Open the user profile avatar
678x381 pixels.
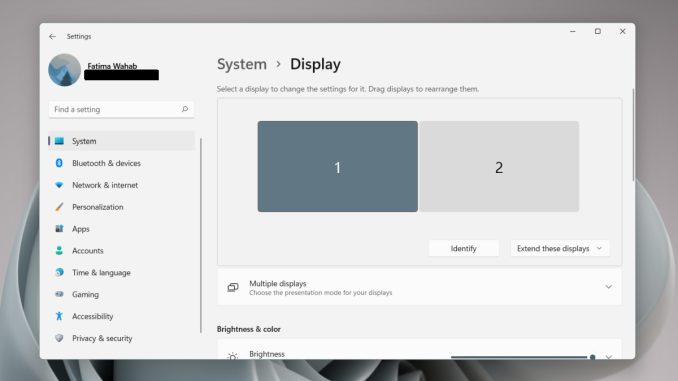tap(64, 70)
